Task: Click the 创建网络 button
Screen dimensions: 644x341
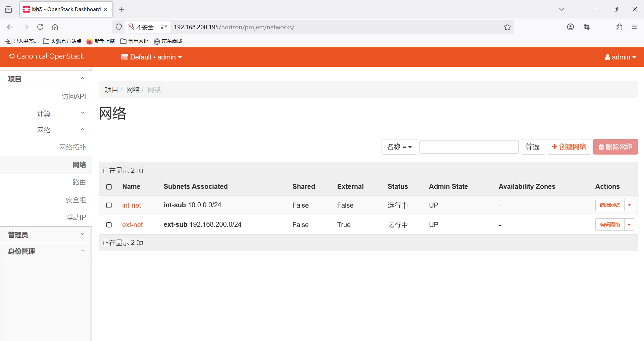Action: click(x=569, y=147)
